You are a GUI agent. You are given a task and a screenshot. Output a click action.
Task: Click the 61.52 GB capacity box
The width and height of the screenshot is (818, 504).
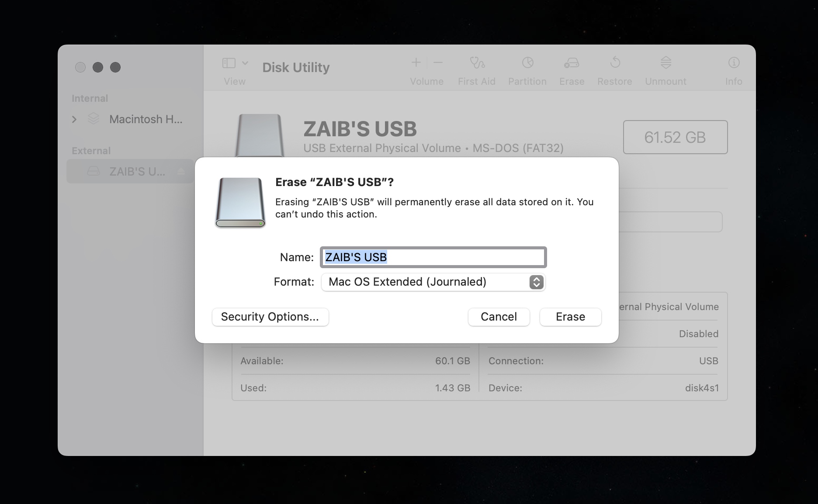675,137
